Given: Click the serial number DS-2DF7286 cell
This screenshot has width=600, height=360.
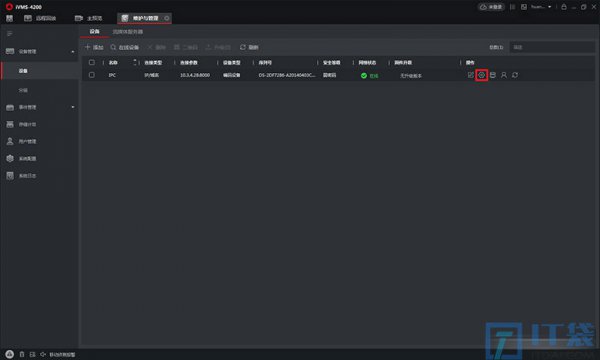Looking at the screenshot, I should (287, 75).
